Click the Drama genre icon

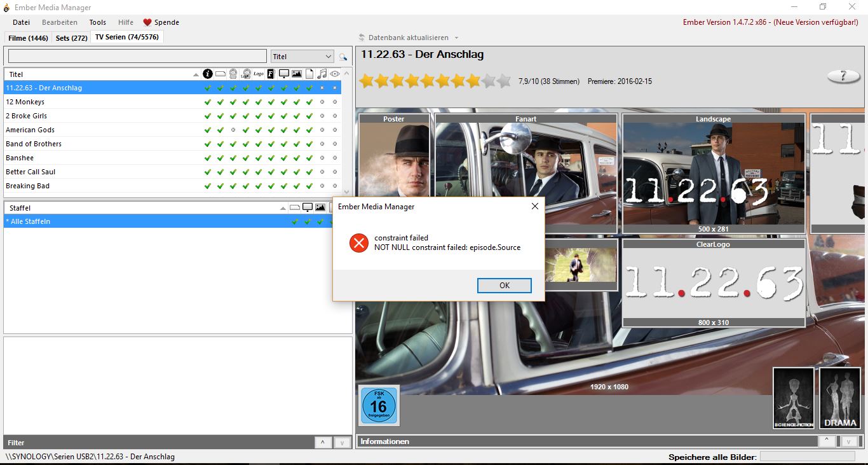[x=840, y=398]
